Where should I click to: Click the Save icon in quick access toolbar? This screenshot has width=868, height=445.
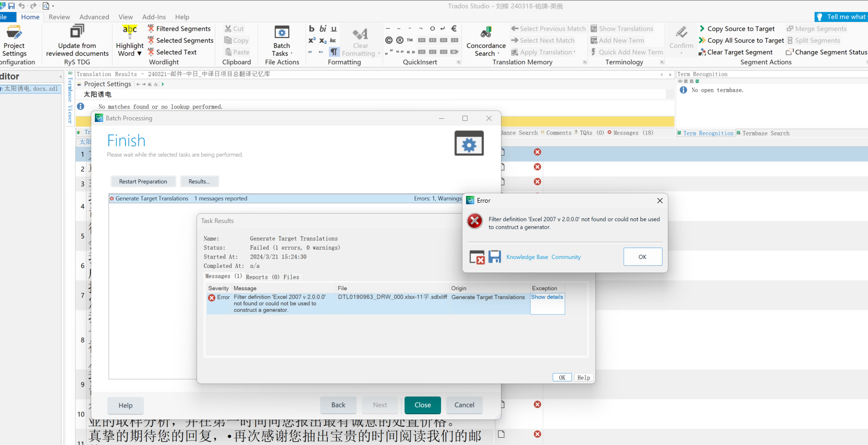click(x=11, y=6)
